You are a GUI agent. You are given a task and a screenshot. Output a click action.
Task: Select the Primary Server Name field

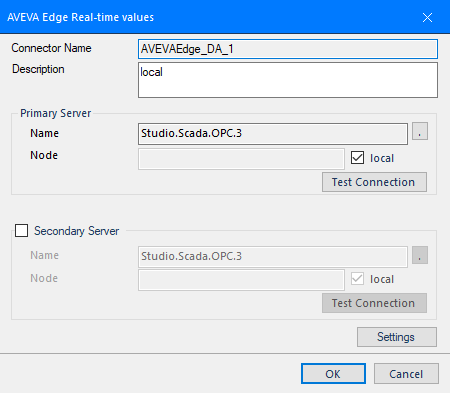click(x=273, y=134)
